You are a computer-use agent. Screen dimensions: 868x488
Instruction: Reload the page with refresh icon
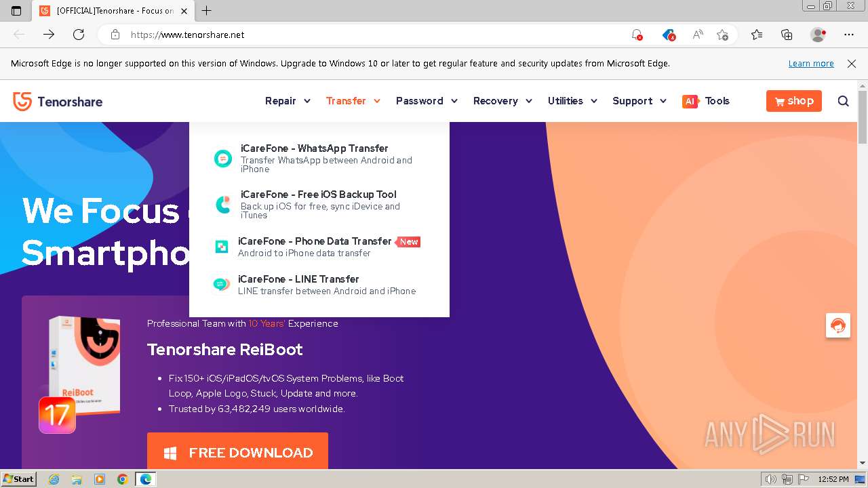click(79, 35)
